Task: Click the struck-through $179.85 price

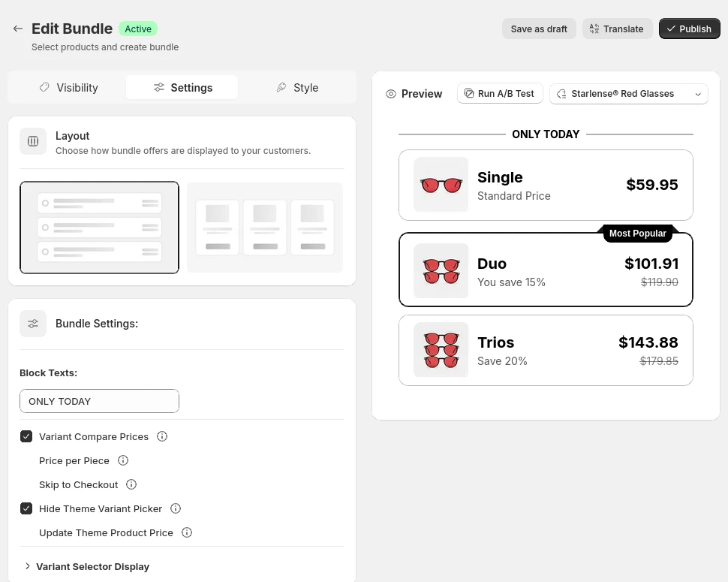Action: [659, 361]
